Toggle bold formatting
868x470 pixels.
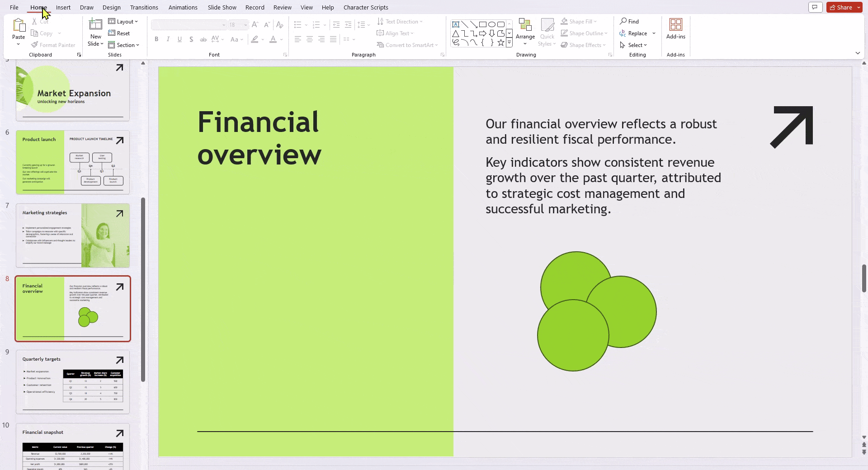coord(156,39)
